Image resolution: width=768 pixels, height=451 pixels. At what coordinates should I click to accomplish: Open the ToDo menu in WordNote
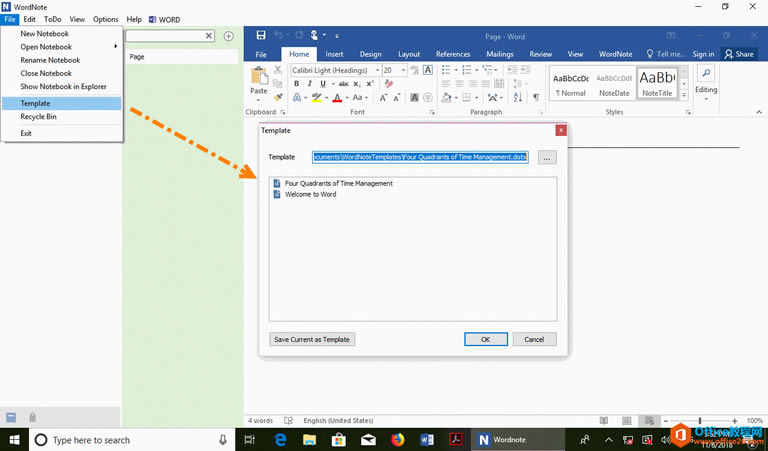(52, 19)
